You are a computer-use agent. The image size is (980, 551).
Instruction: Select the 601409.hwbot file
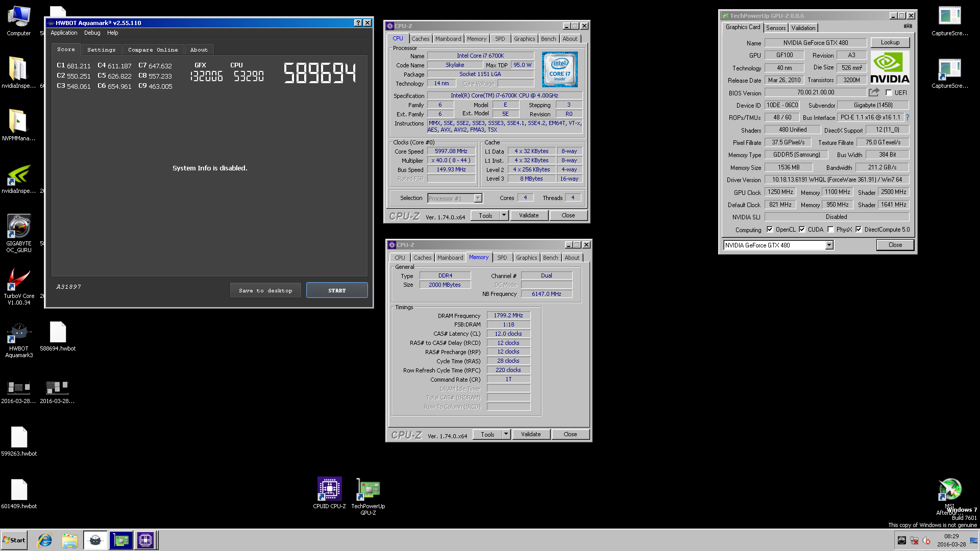tap(19, 494)
